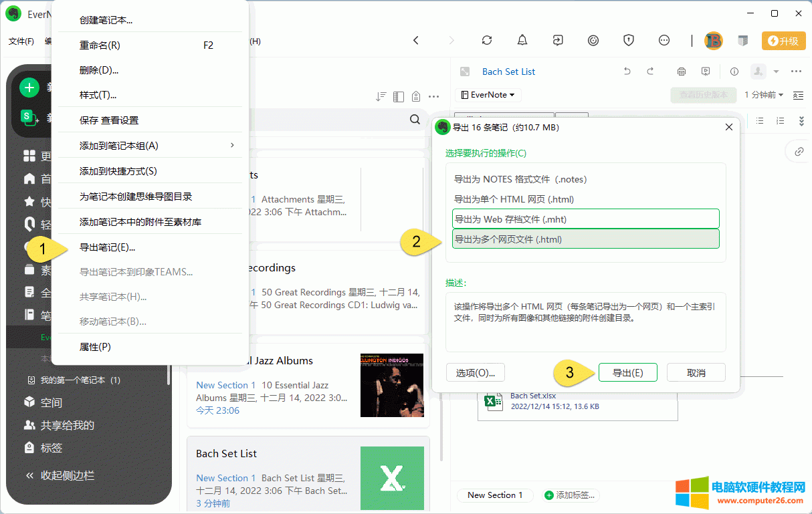Viewport: 812px width, 514px height.
Task: Select export as NOTES format file option
Action: [x=520, y=179]
